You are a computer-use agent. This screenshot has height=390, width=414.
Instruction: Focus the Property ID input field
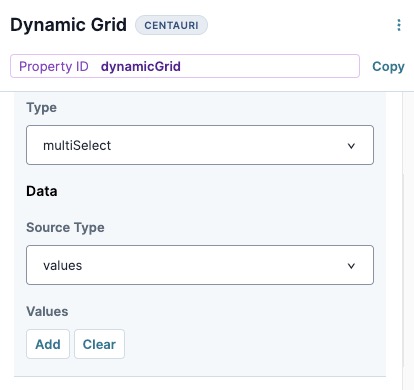[x=185, y=66]
